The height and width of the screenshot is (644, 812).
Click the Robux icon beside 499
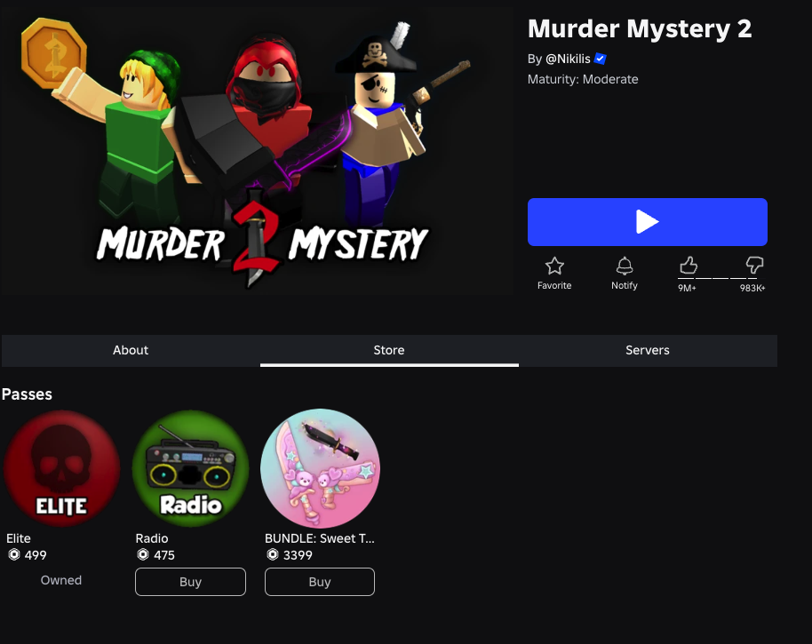pyautogui.click(x=14, y=555)
